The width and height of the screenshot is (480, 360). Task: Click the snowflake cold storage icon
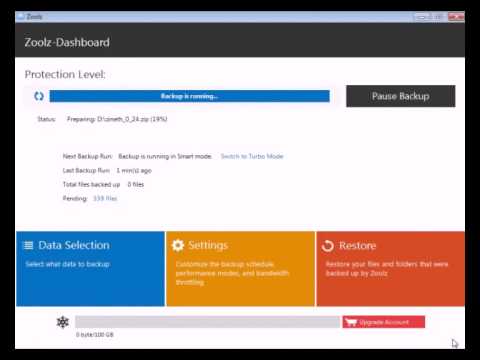coord(63,322)
